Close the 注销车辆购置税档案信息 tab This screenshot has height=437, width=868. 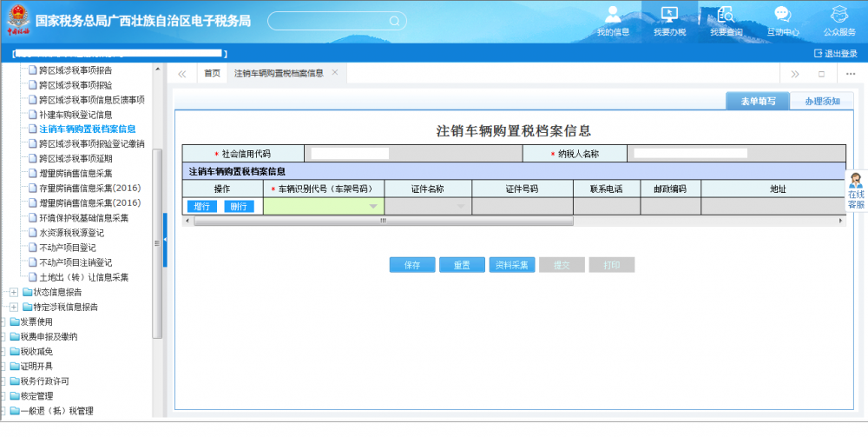[334, 73]
